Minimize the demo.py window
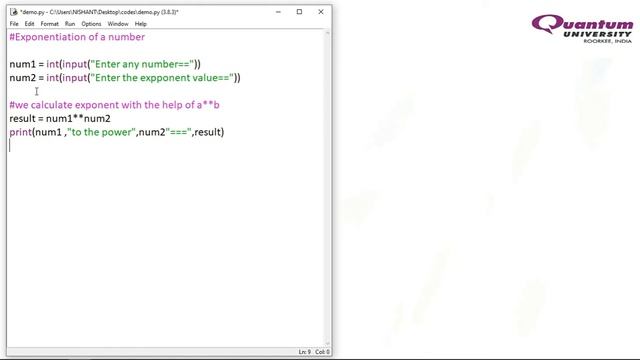Screen dimensions: 640x360 [x=278, y=12]
